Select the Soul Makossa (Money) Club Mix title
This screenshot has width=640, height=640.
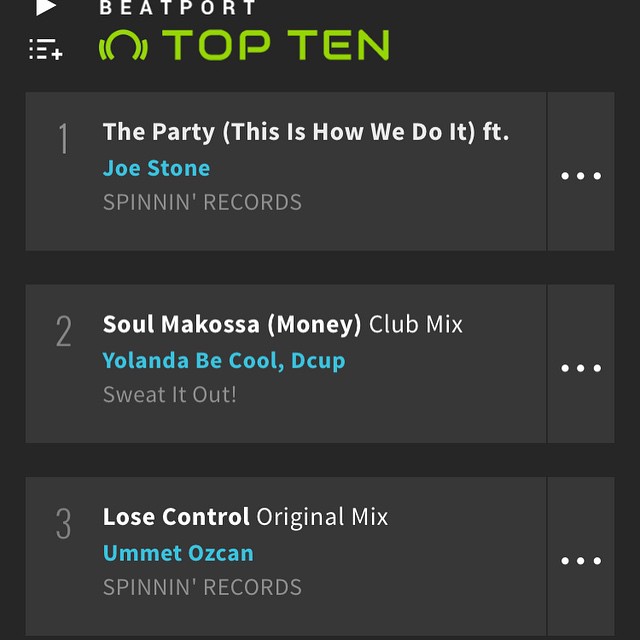(x=282, y=325)
